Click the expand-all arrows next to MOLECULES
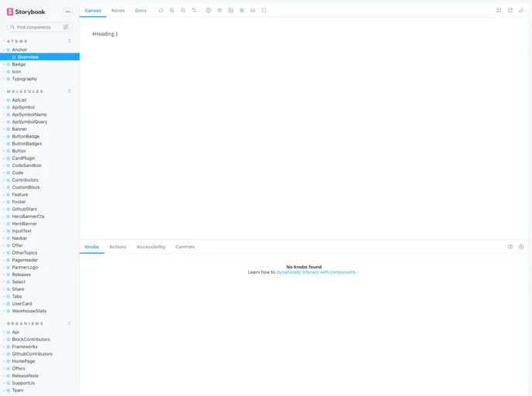The image size is (532, 396). point(70,91)
